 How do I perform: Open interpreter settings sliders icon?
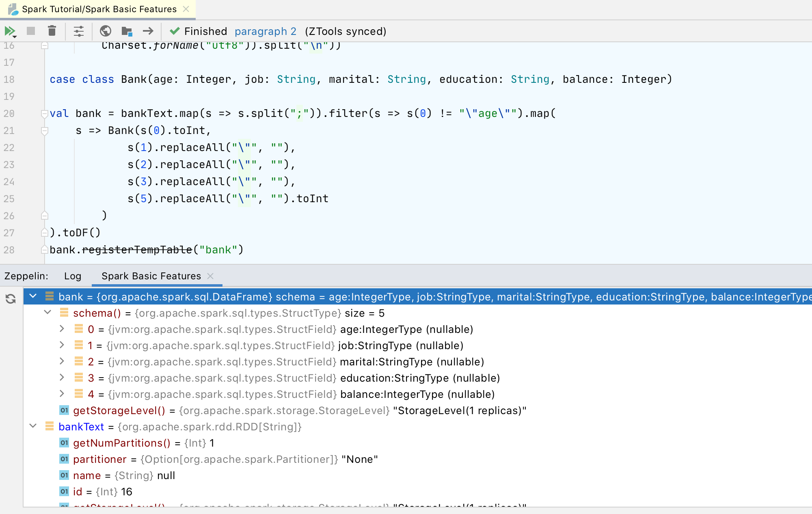[x=78, y=31]
